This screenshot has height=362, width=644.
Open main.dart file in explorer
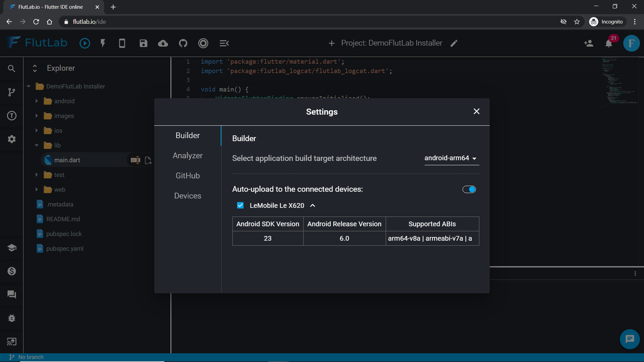[67, 160]
